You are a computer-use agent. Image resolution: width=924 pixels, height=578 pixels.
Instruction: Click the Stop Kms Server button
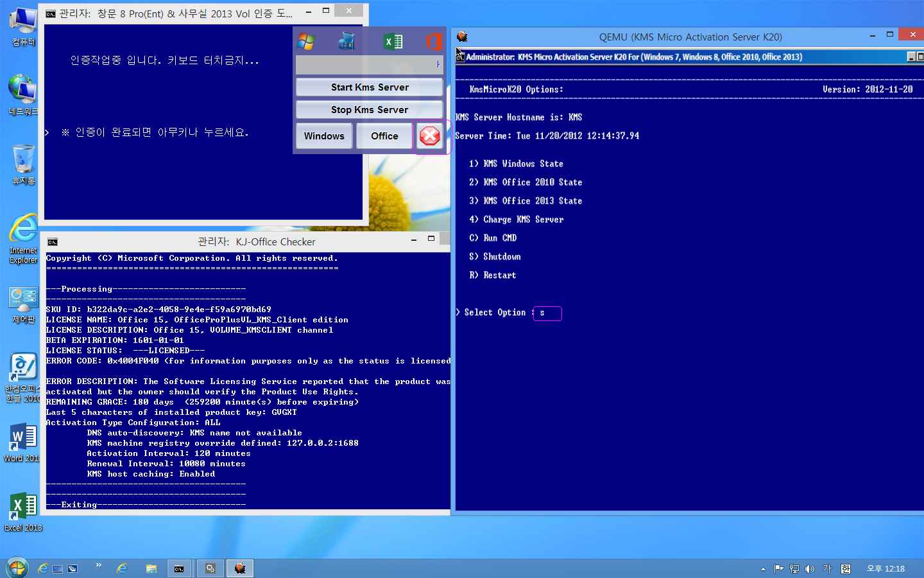[370, 110]
